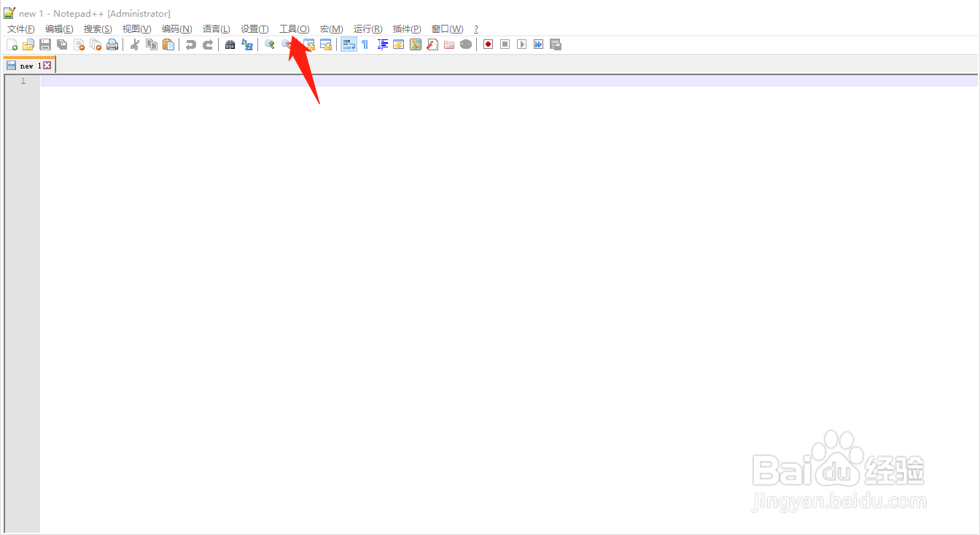Open Replace dialog toolbar icon
Image resolution: width=980 pixels, height=535 pixels.
[x=247, y=44]
